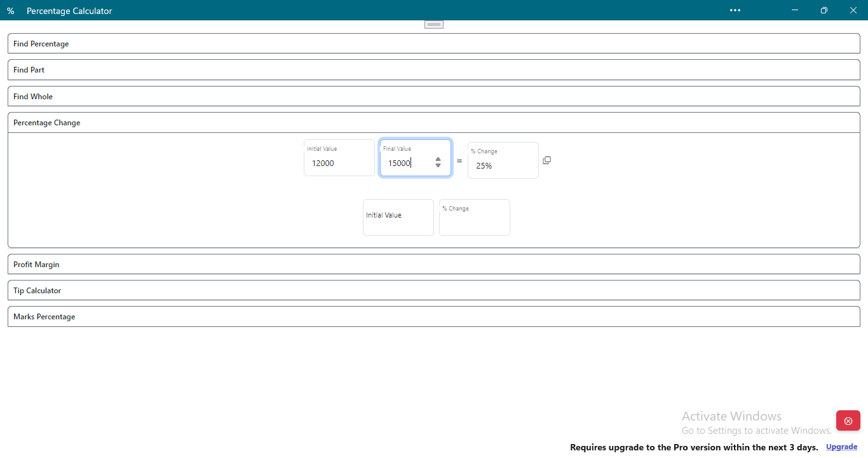Maximize the Percentage Calculator window

(824, 10)
